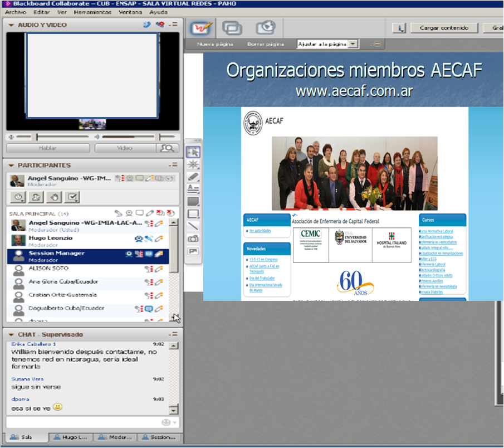Select the screenshot camera tool
The width and height of the screenshot is (504, 448).
193,239
